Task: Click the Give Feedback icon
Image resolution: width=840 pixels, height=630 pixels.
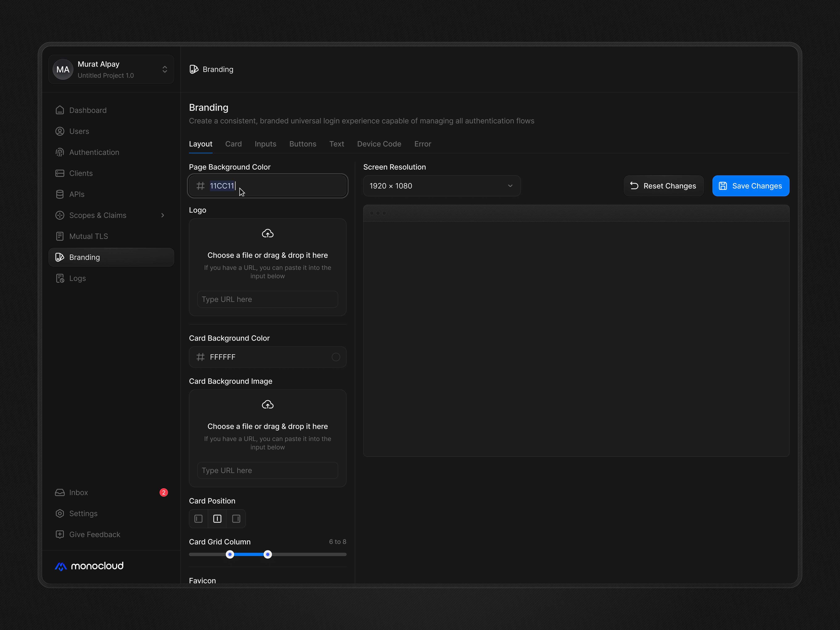Action: tap(60, 534)
